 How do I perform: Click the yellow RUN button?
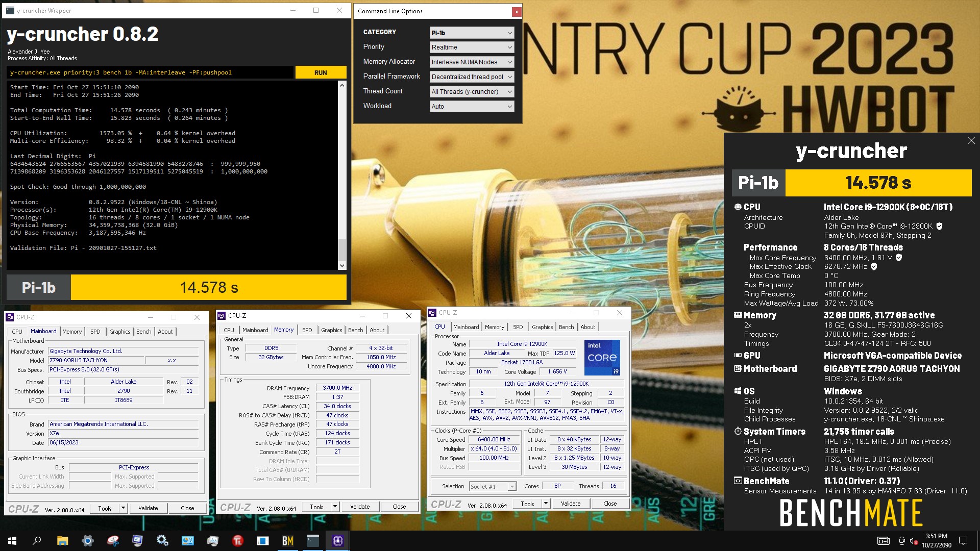[x=321, y=72]
